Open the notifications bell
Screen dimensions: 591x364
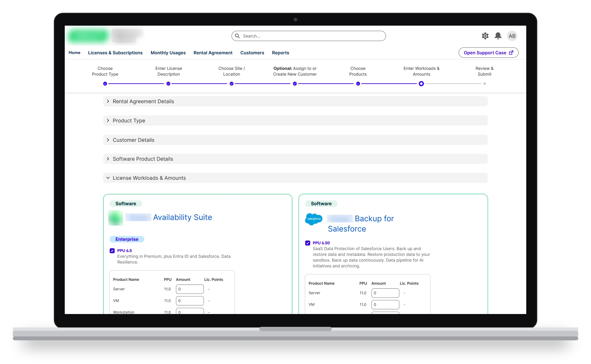coord(498,36)
